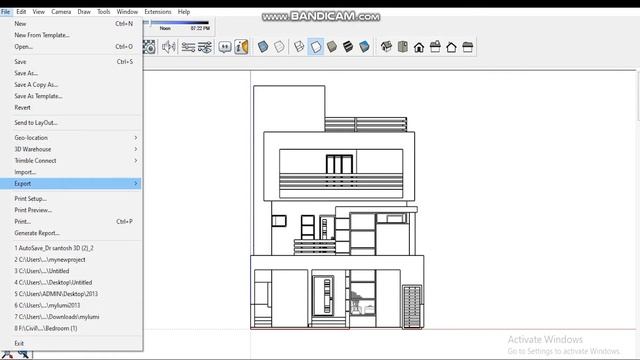Choose Save As... menu item
The height and width of the screenshot is (360, 640).
click(x=71, y=73)
